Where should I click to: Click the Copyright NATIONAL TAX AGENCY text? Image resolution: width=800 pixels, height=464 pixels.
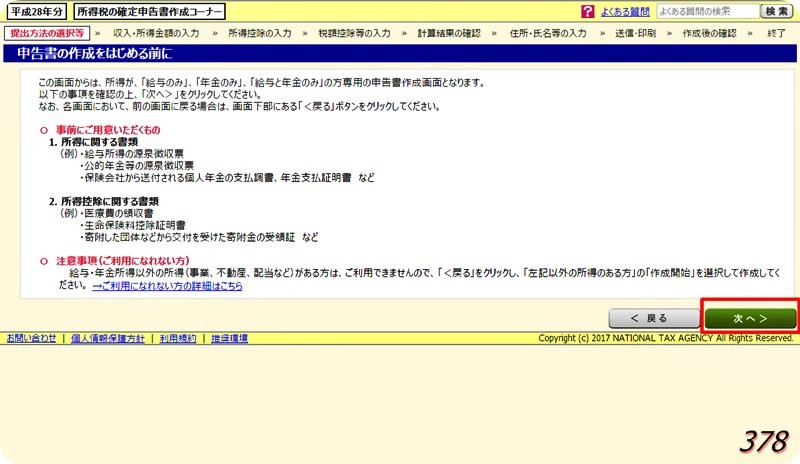point(666,338)
